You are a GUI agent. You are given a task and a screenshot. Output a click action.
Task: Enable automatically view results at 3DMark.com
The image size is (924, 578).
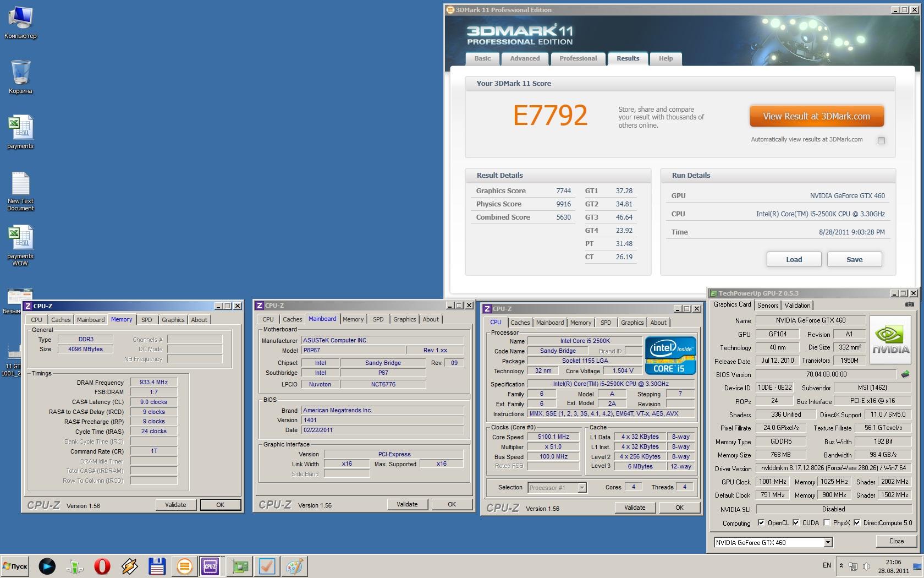point(881,140)
